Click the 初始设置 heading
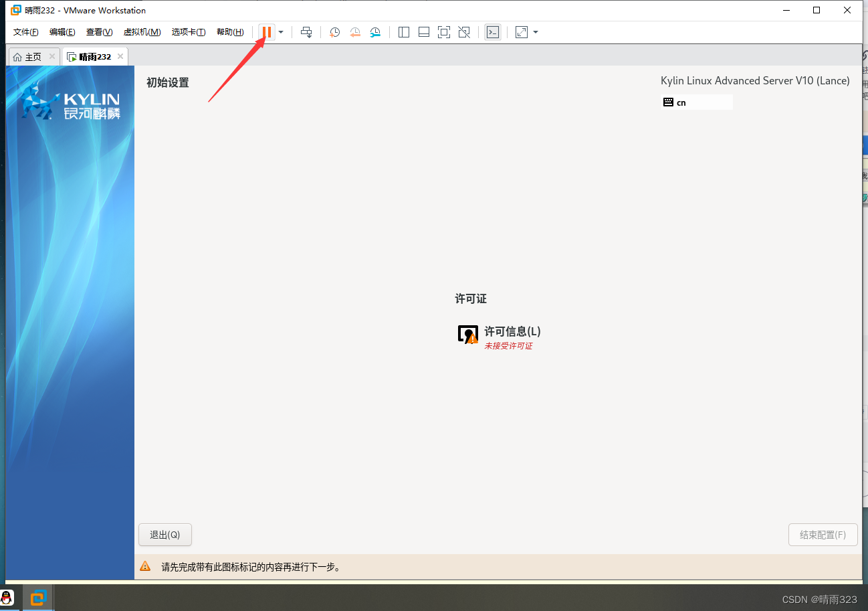868x611 pixels. point(168,83)
